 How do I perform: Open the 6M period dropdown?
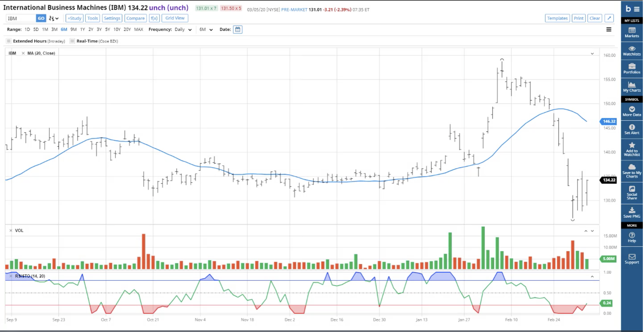pyautogui.click(x=206, y=30)
